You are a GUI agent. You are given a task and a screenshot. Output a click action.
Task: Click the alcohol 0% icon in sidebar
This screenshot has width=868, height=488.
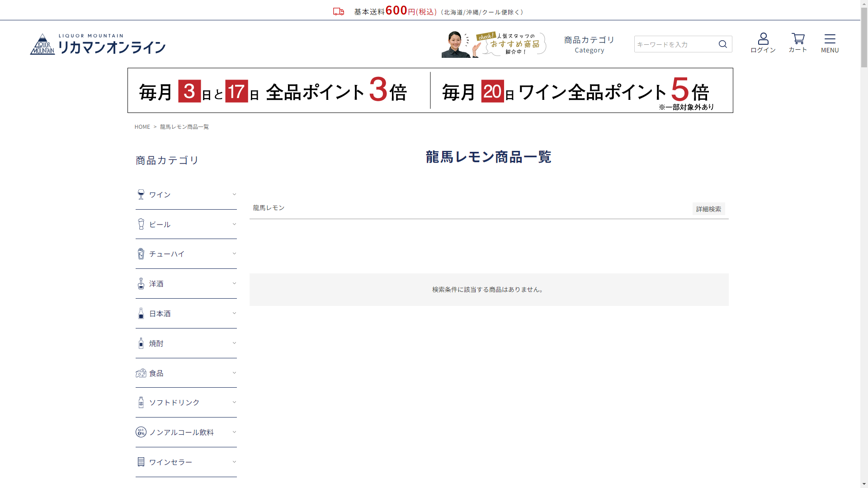(141, 432)
